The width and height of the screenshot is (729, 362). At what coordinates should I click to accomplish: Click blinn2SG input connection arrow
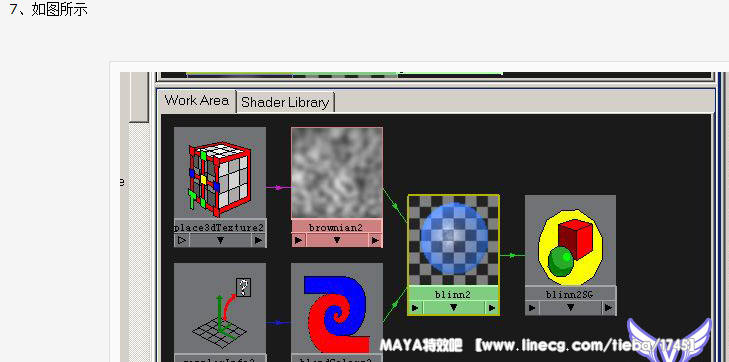point(532,308)
